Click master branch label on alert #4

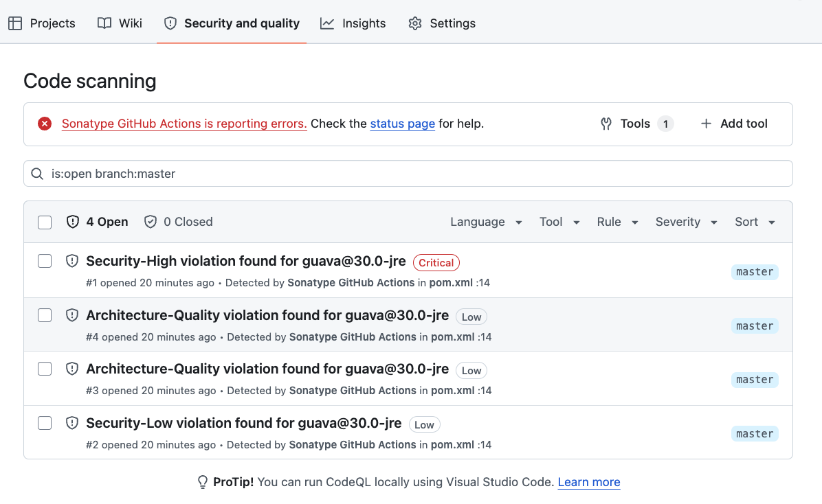[x=755, y=326]
